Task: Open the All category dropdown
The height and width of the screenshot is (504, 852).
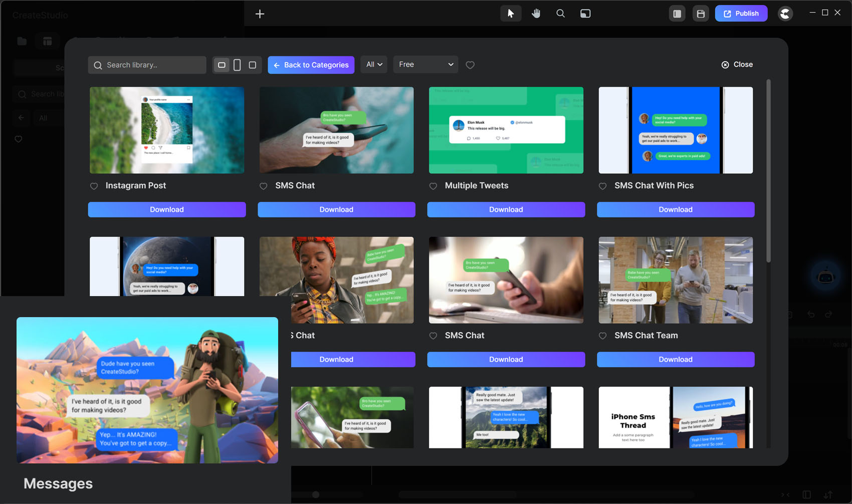Action: coord(374,65)
